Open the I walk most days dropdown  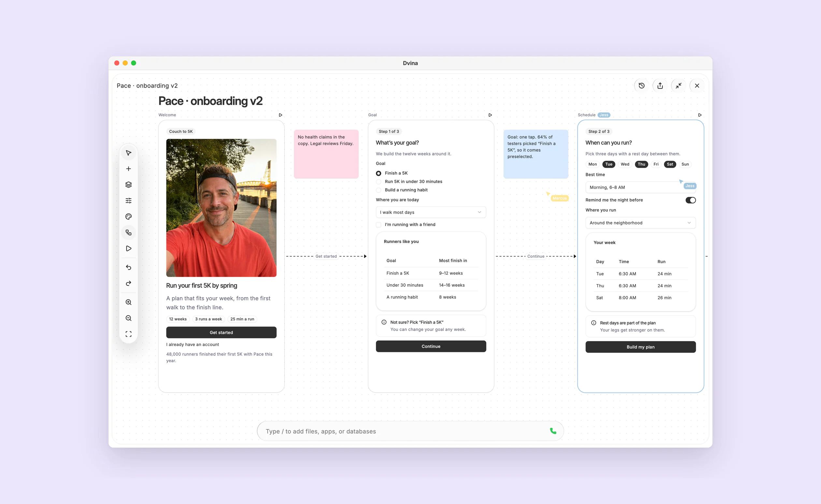pyautogui.click(x=431, y=212)
